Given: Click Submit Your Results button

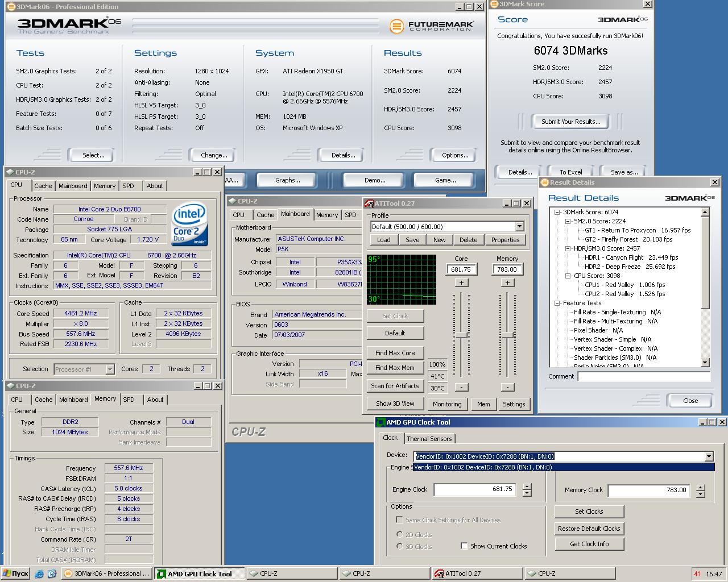Looking at the screenshot, I should (570, 122).
